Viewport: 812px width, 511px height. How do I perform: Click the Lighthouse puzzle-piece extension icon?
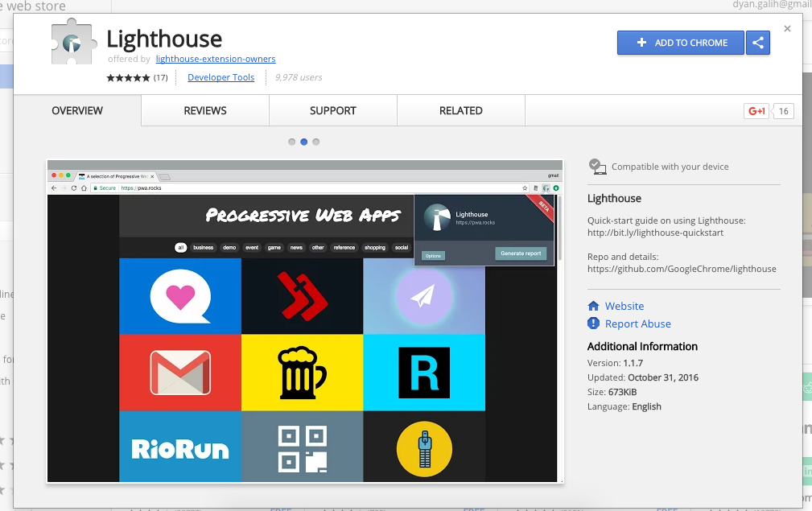(x=73, y=42)
